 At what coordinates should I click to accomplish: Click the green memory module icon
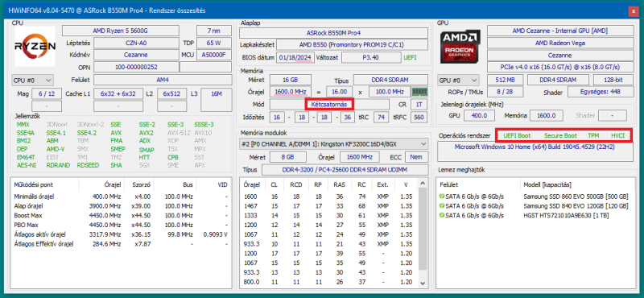(419, 91)
